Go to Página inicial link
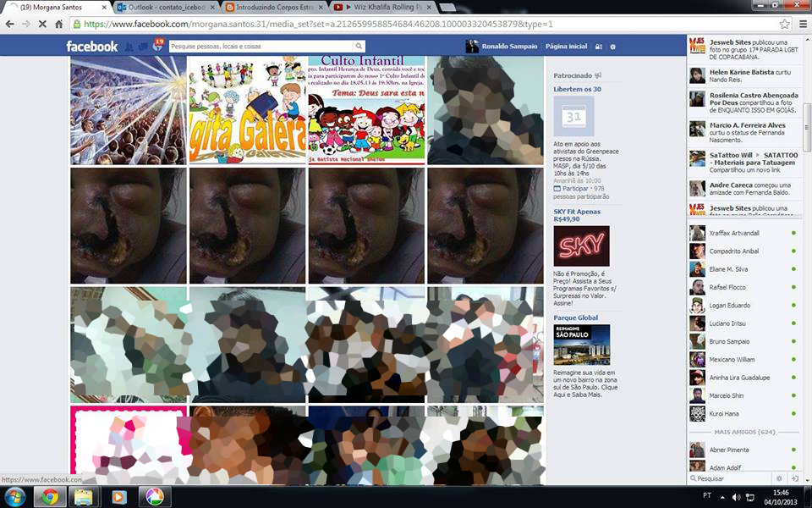Screen dimensions: 812x508 click(x=566, y=47)
